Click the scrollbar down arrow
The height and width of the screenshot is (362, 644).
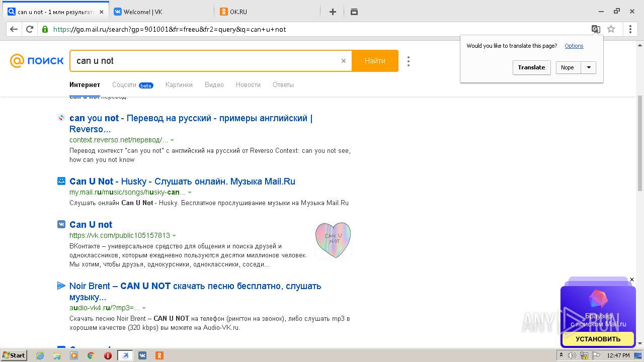pyautogui.click(x=640, y=343)
